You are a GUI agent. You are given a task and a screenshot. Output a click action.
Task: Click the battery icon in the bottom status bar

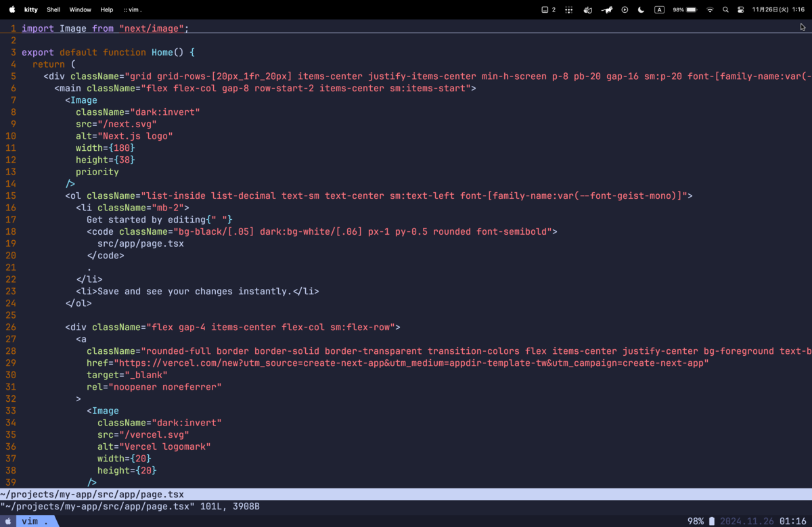(711, 521)
